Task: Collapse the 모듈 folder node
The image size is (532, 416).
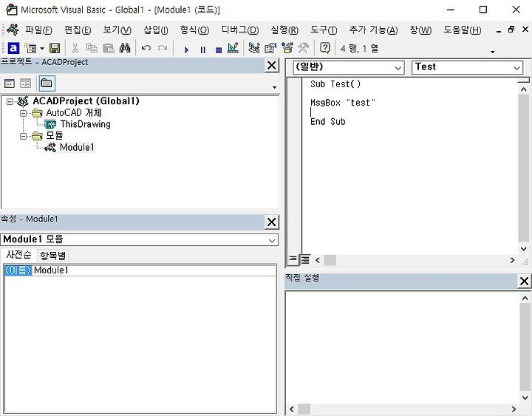Action: (x=23, y=136)
